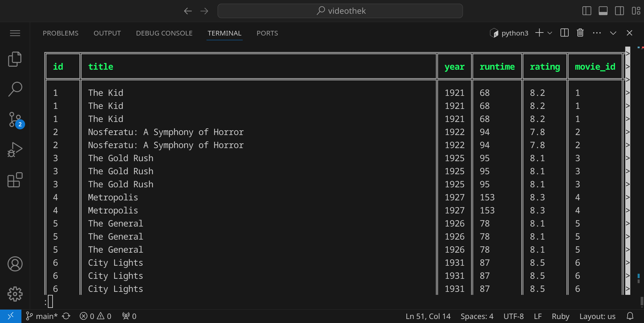644x323 pixels.
Task: Open the Run and Debug view
Action: tap(15, 150)
